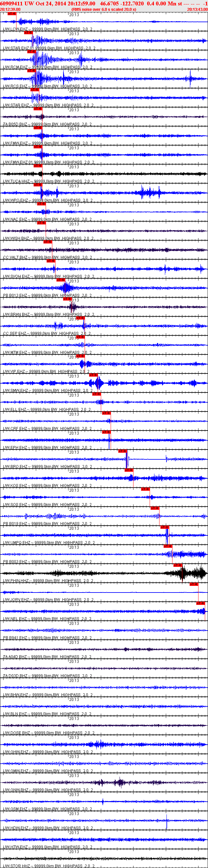Select the UW.RCS.EHZ station label
The height and width of the screenshot is (868, 208).
click(48, 86)
